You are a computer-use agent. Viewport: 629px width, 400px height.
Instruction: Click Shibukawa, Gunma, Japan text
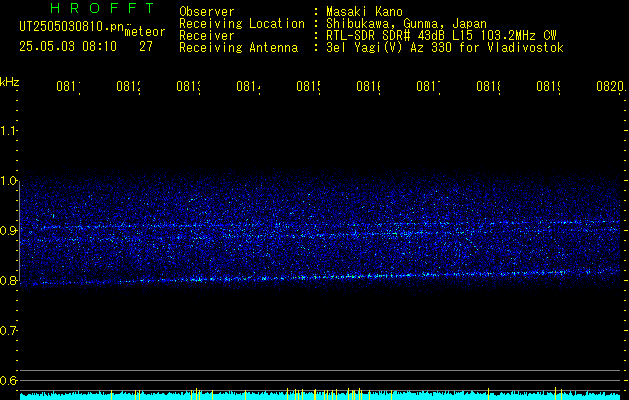[406, 24]
